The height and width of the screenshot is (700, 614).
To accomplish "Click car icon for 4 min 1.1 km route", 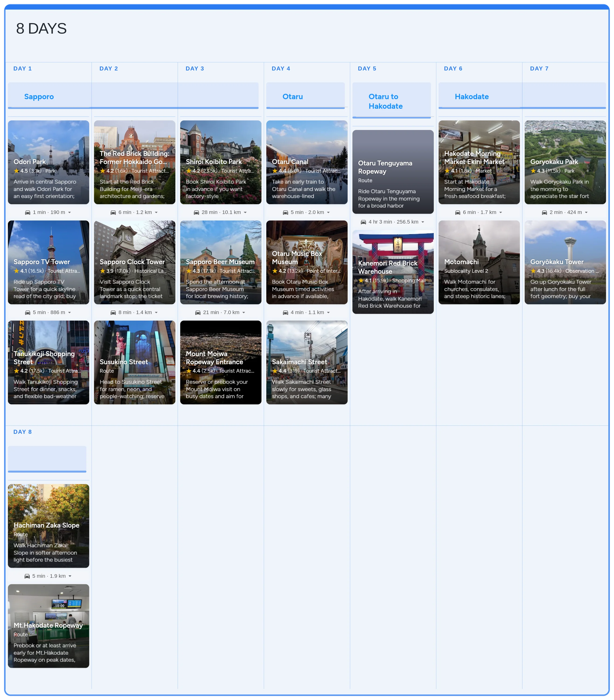I will pos(285,312).
